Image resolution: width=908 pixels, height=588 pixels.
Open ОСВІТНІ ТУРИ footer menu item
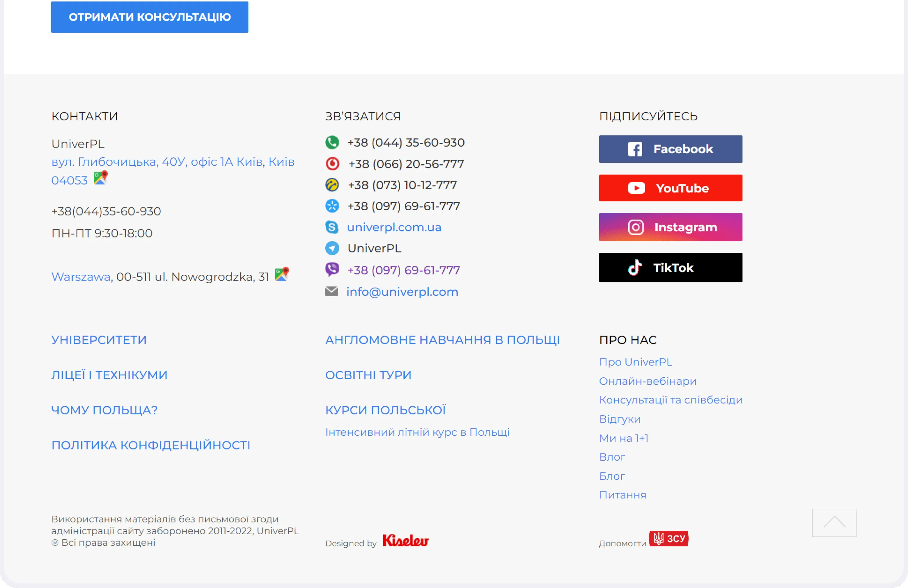pyautogui.click(x=368, y=375)
